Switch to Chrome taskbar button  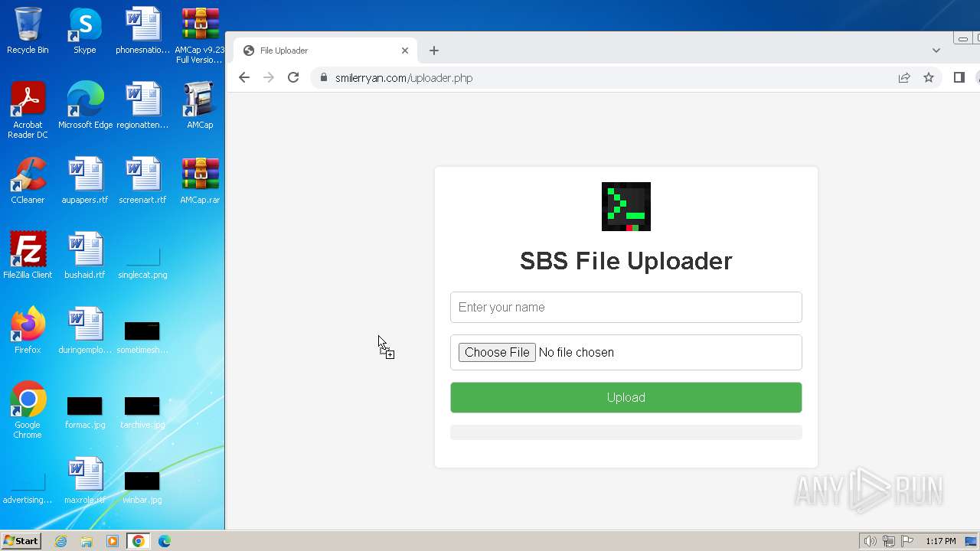tap(139, 541)
